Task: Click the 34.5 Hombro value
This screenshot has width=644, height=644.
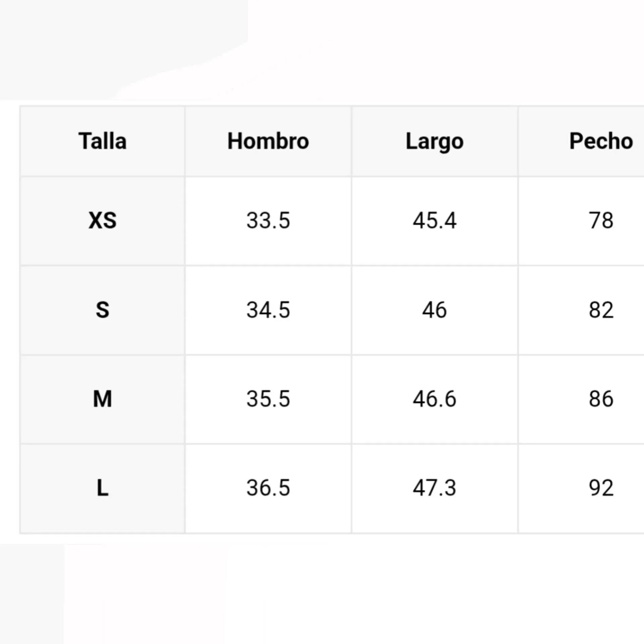Action: pos(268,310)
